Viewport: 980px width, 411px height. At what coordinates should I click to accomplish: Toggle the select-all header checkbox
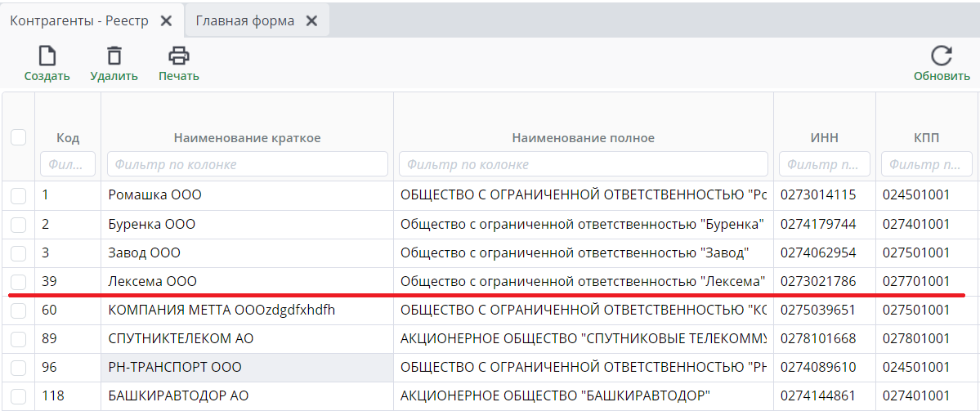18,137
